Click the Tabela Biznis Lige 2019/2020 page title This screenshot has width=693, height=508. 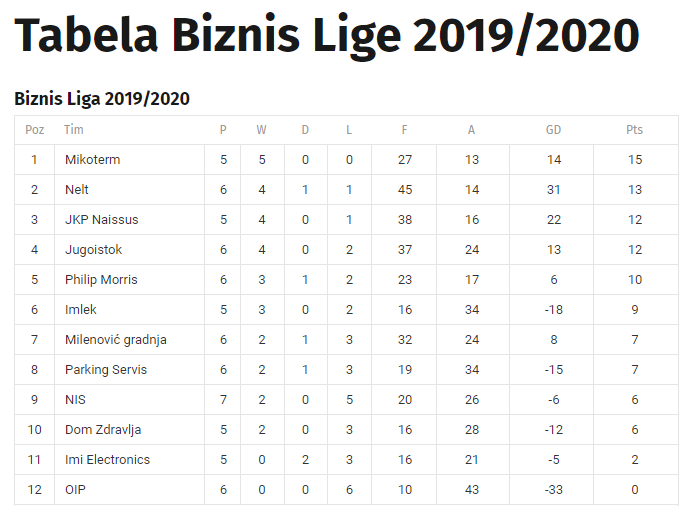(x=327, y=37)
